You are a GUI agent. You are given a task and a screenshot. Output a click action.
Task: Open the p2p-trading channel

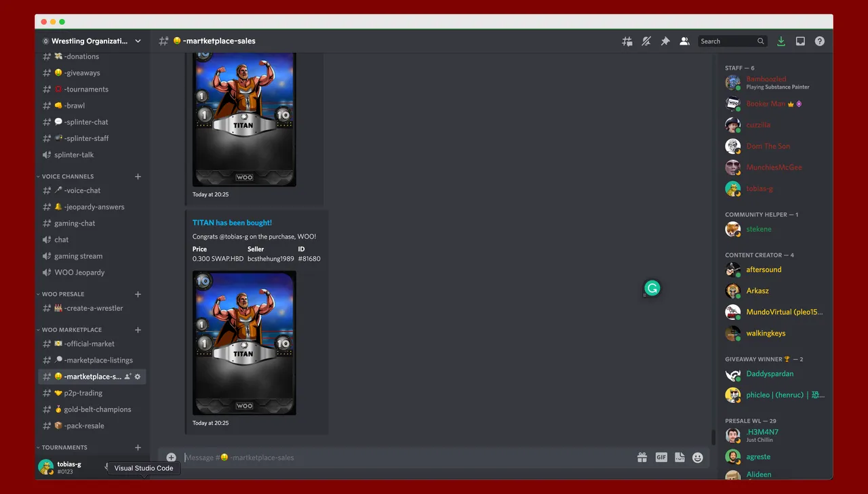pyautogui.click(x=92, y=393)
